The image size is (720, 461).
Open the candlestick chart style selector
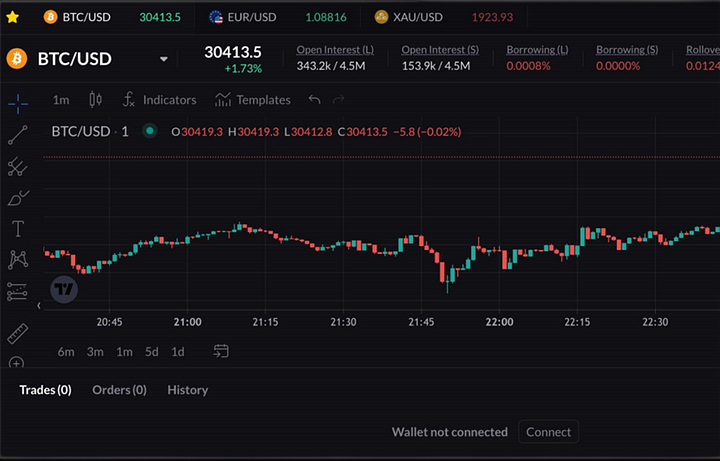(96, 100)
